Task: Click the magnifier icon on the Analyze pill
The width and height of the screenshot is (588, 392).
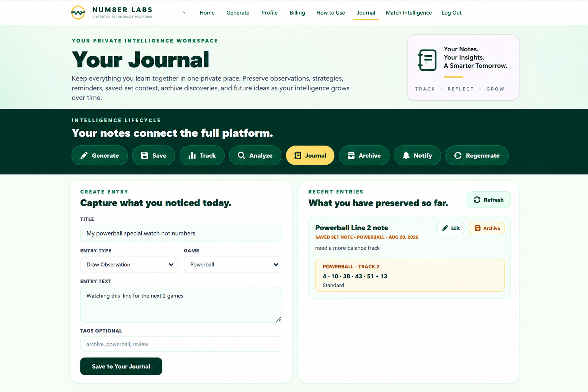Action: pos(242,155)
